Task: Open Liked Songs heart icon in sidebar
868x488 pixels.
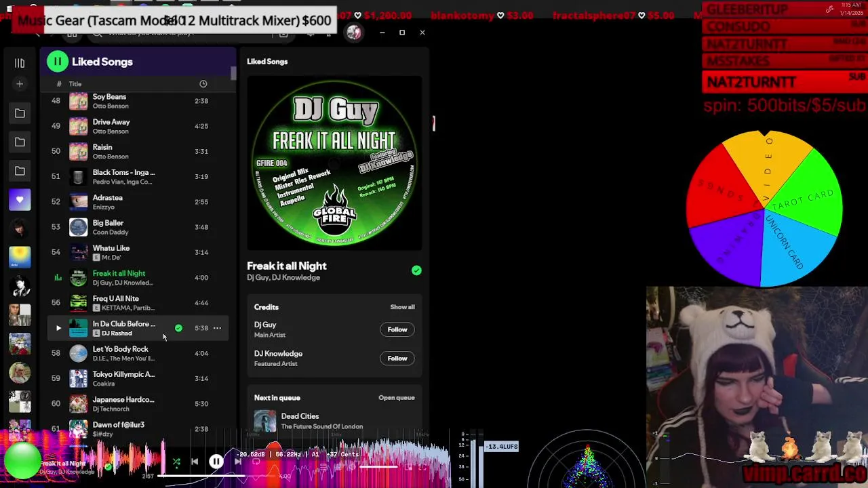Action: click(x=20, y=200)
